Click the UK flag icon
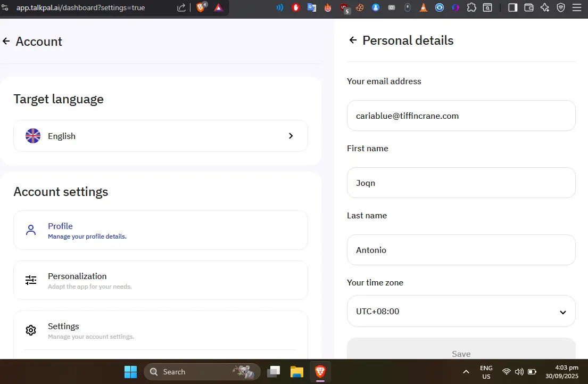This screenshot has height=384, width=588. 33,136
